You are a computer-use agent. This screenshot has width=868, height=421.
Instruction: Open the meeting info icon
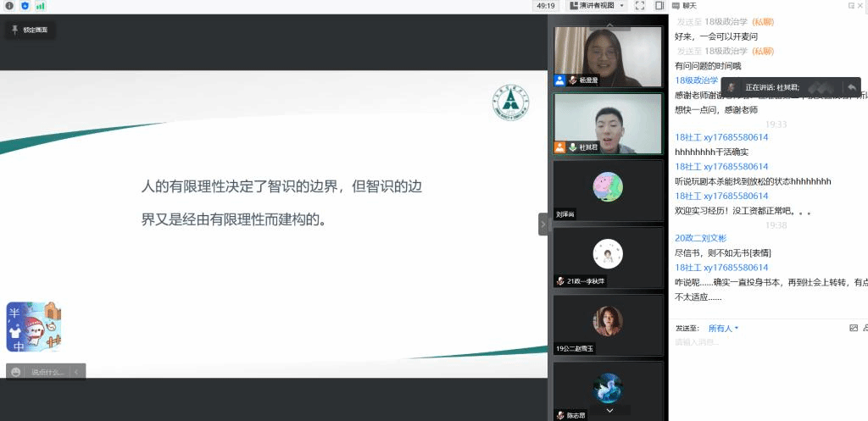9,6
